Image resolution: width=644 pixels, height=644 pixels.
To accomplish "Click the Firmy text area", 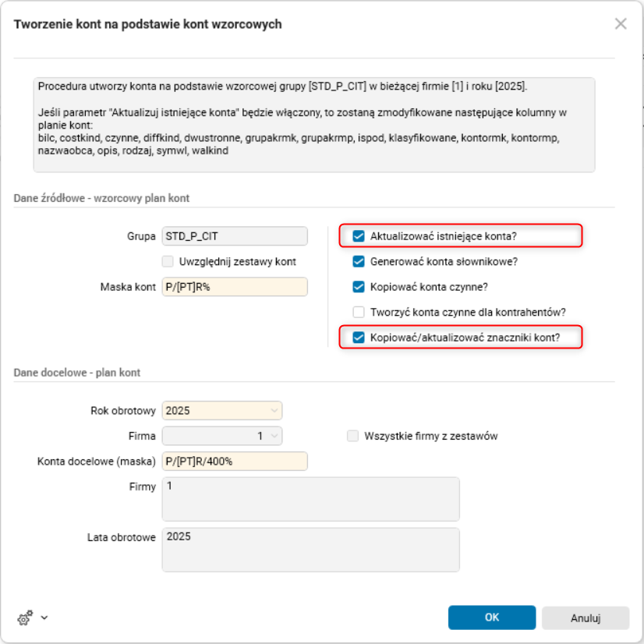I will coord(310,498).
